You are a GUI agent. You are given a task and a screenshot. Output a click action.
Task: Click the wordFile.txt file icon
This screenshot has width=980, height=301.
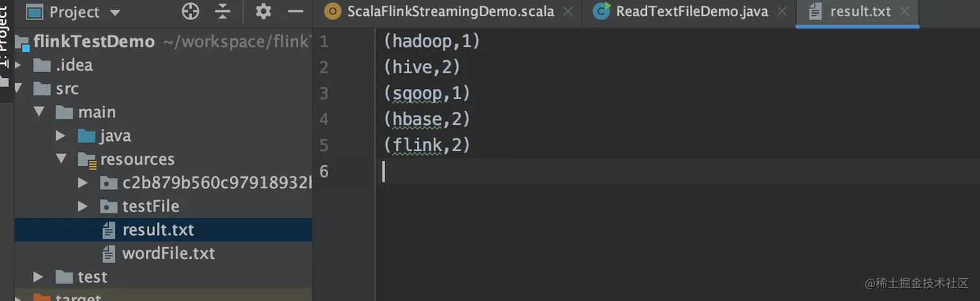point(110,253)
